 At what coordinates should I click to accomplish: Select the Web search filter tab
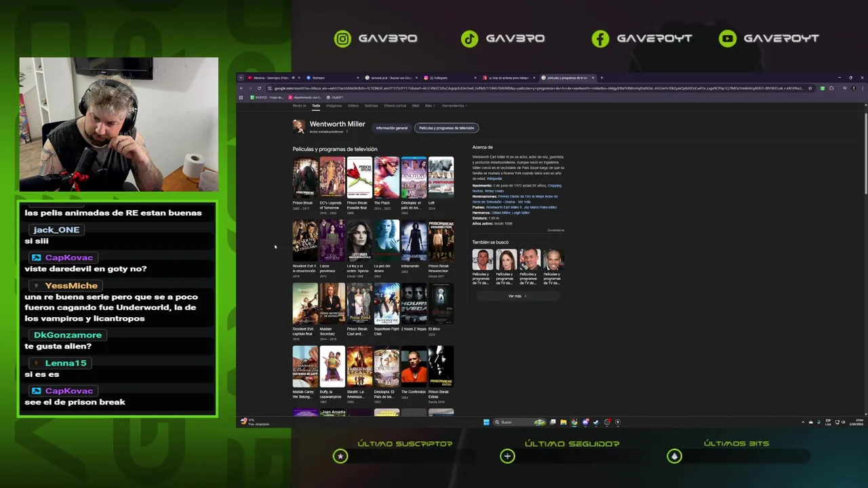(x=416, y=106)
